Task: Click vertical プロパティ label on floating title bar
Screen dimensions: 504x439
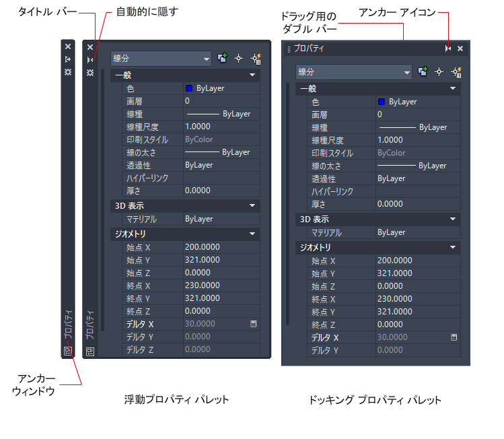Action: [x=90, y=325]
